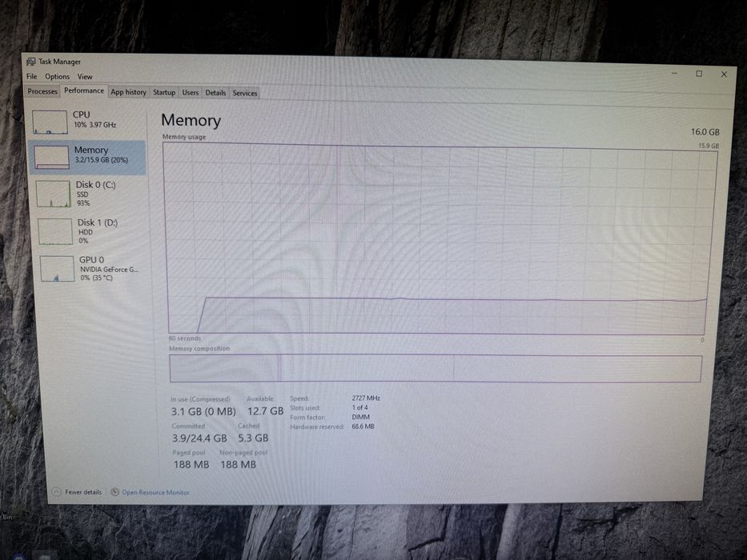Click the 16.0 GB total memory label
Image resolution: width=747 pixels, height=560 pixels.
[705, 132]
